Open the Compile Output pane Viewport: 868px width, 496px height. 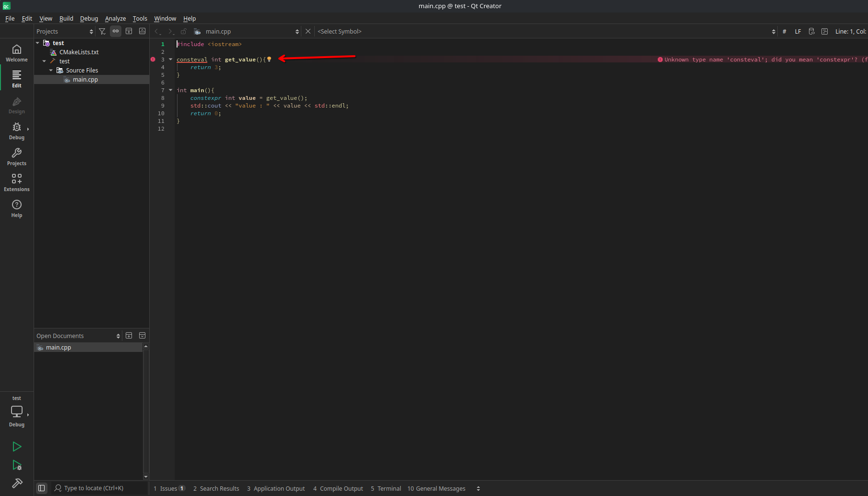[338, 488]
